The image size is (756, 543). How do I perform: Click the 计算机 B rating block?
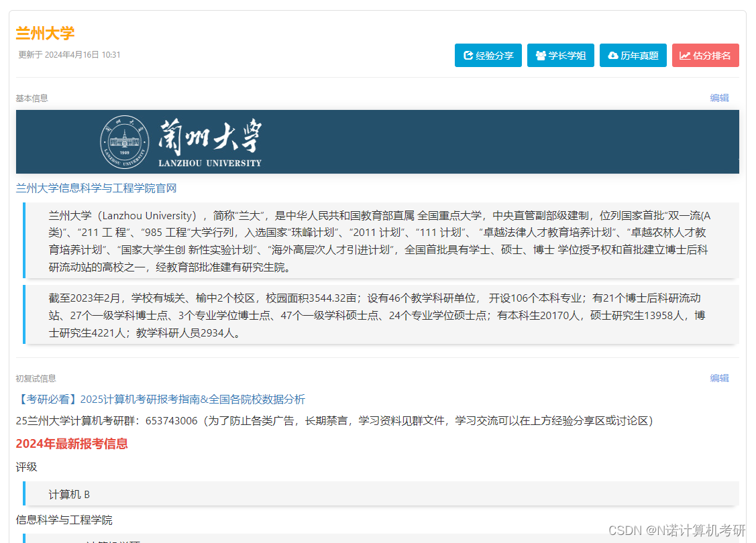pos(381,494)
